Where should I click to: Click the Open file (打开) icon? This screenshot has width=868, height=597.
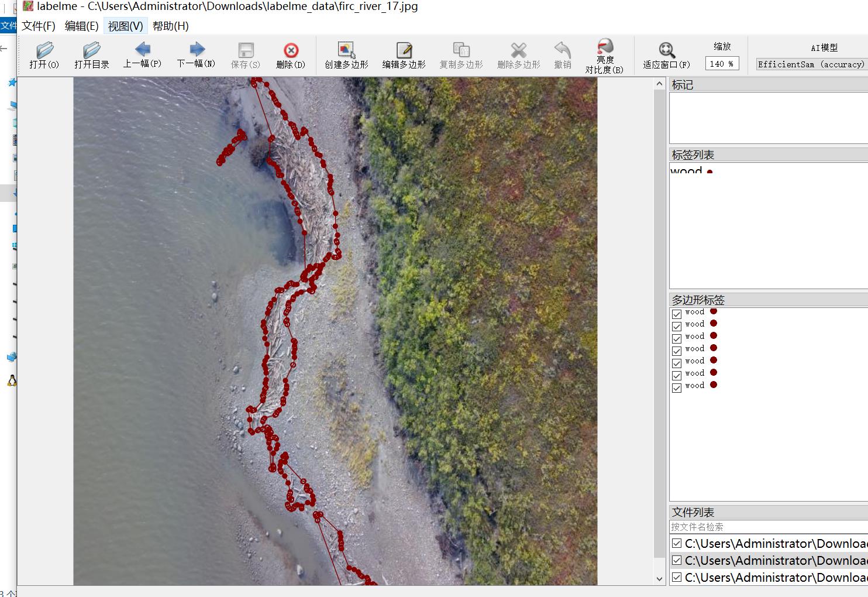[44, 51]
